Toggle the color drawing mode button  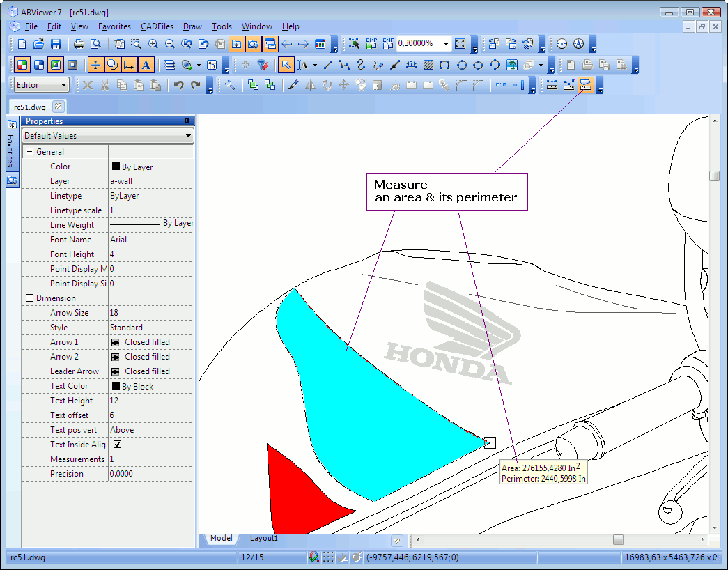[x=22, y=65]
